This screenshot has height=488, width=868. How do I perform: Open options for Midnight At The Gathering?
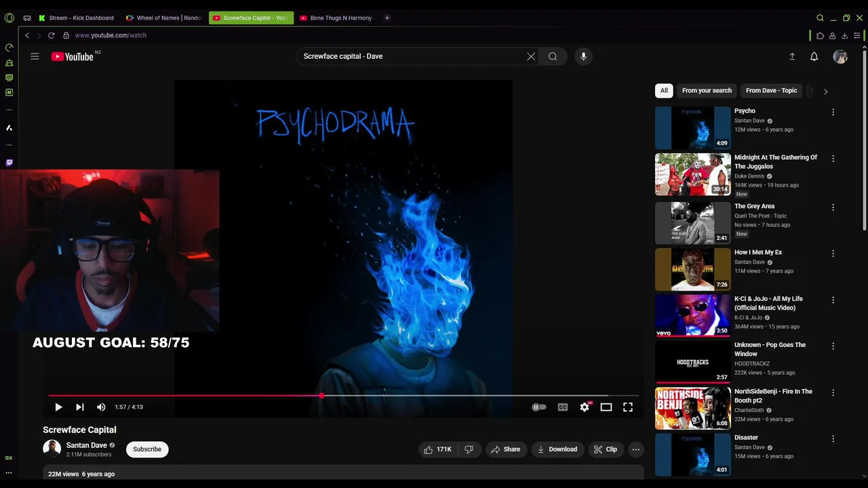pyautogui.click(x=833, y=159)
